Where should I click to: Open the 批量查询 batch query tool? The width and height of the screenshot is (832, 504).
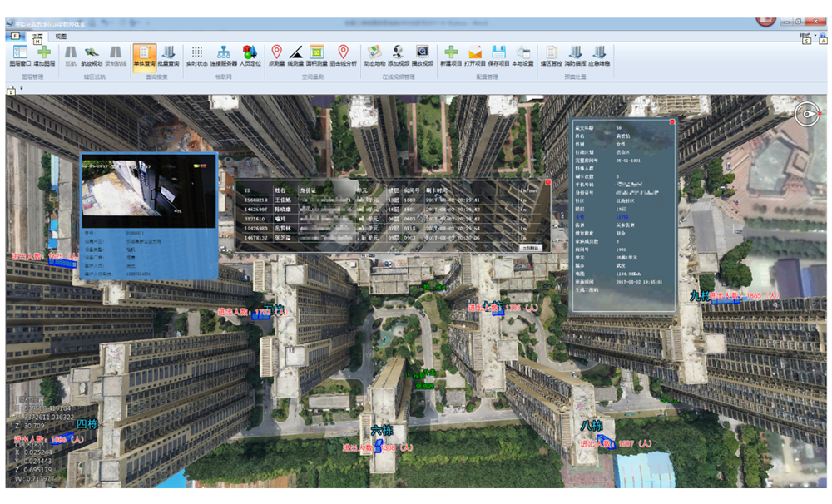tap(168, 55)
